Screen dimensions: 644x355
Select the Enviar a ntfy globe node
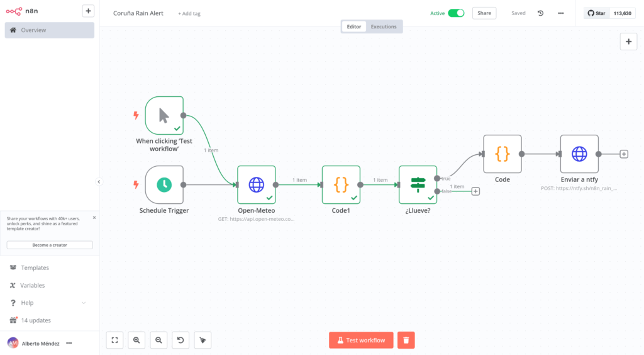point(579,154)
